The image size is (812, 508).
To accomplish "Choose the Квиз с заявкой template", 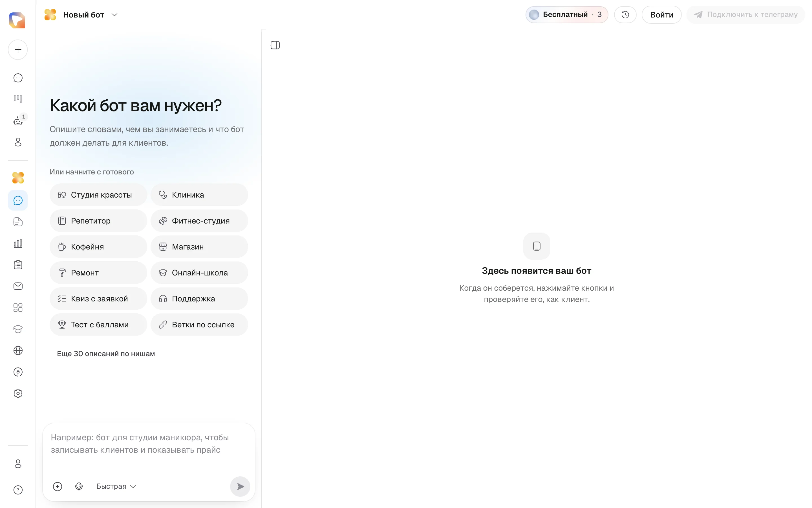I will [98, 299].
